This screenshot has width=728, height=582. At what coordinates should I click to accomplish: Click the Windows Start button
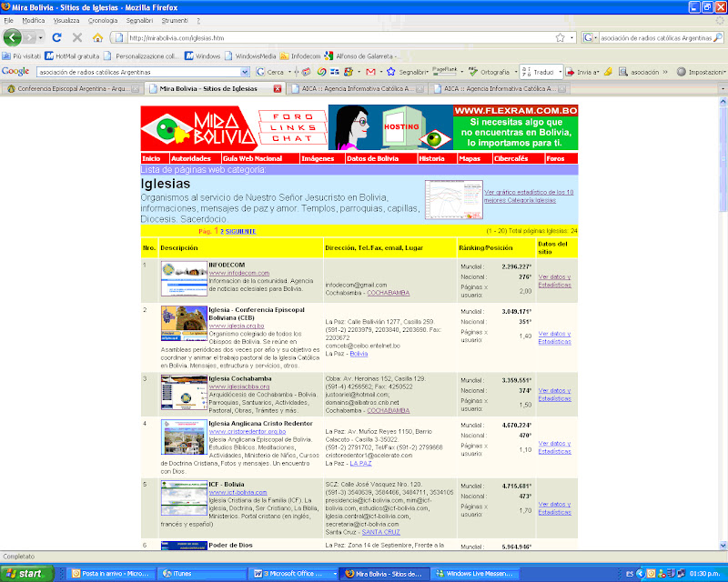pos(26,574)
